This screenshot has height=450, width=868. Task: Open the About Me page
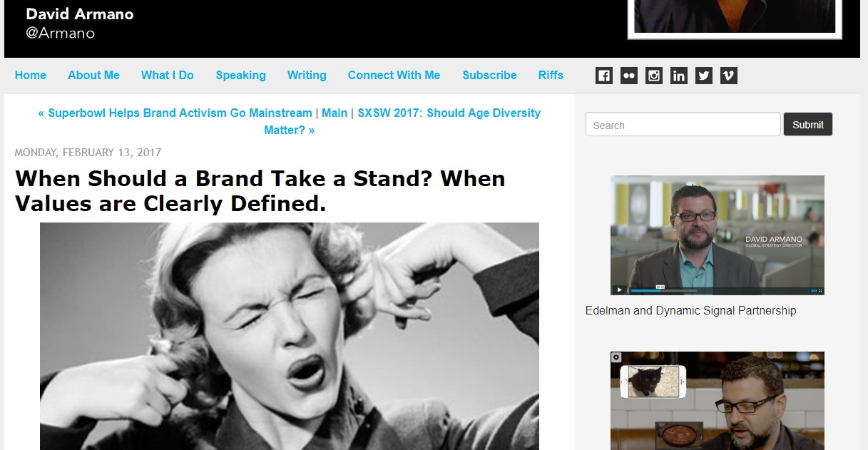93,75
